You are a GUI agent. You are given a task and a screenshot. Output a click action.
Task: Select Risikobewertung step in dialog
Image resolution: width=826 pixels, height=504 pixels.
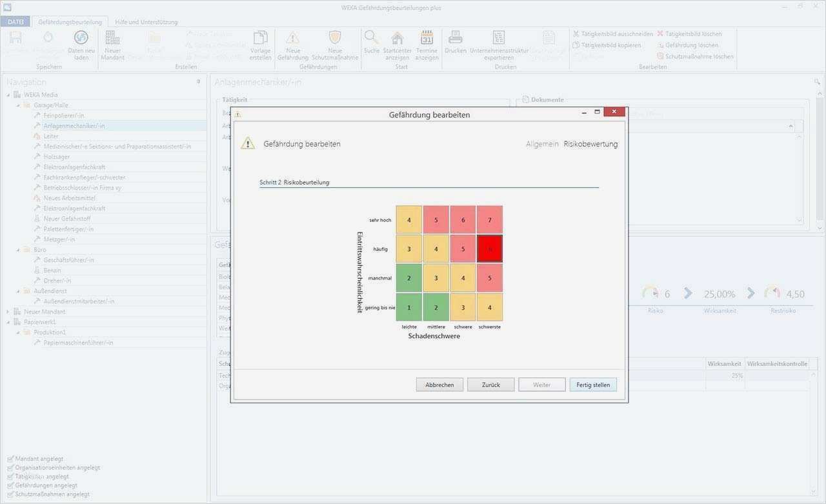click(590, 144)
